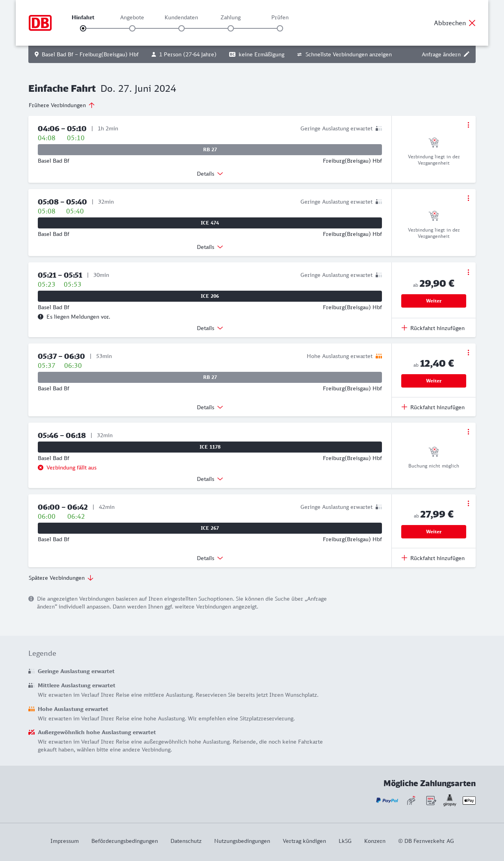Click high occupancy icon on 05:37 connection

tap(379, 356)
